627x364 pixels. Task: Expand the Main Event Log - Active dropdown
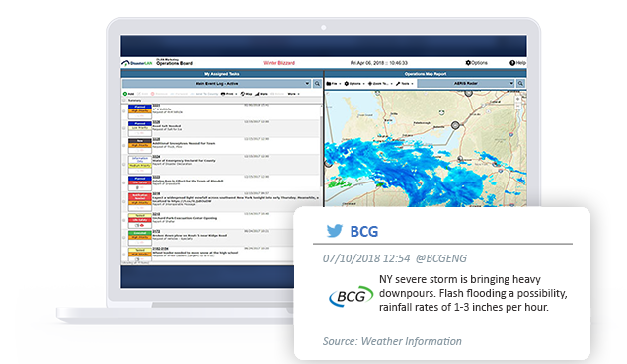click(307, 84)
